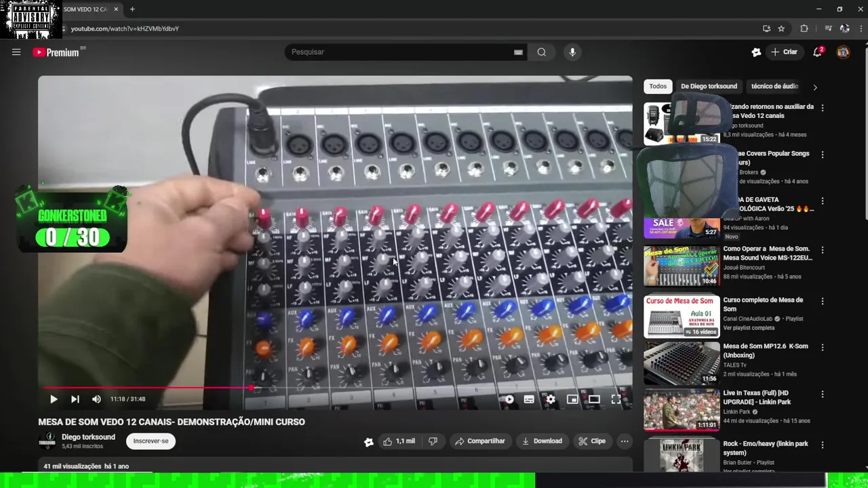Install app icon in address bar
Screen dimensions: 868x488
tap(766, 28)
